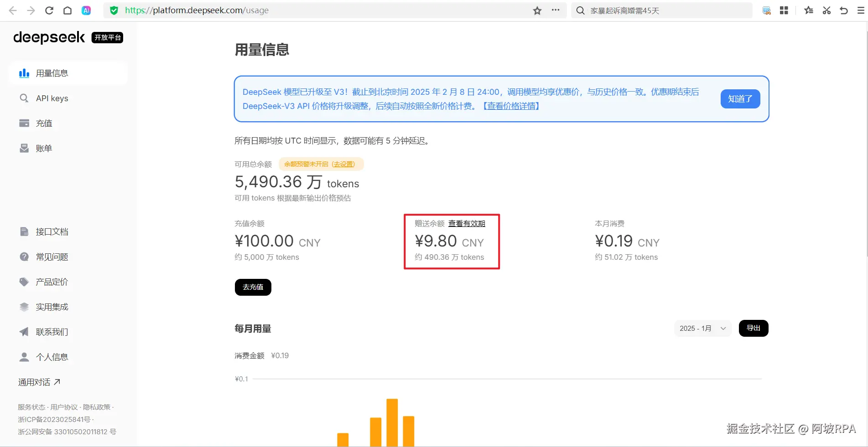
Task: Open the 用户协议 footer link
Action: 64,407
